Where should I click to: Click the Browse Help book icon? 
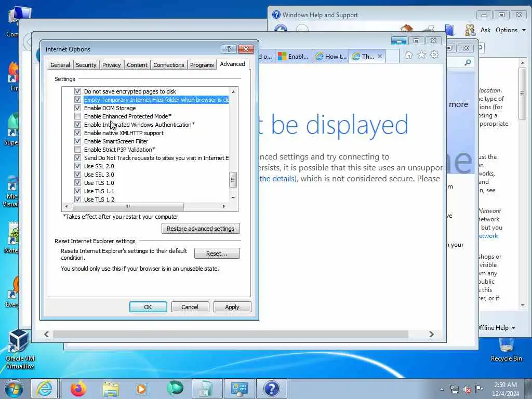tap(449, 30)
